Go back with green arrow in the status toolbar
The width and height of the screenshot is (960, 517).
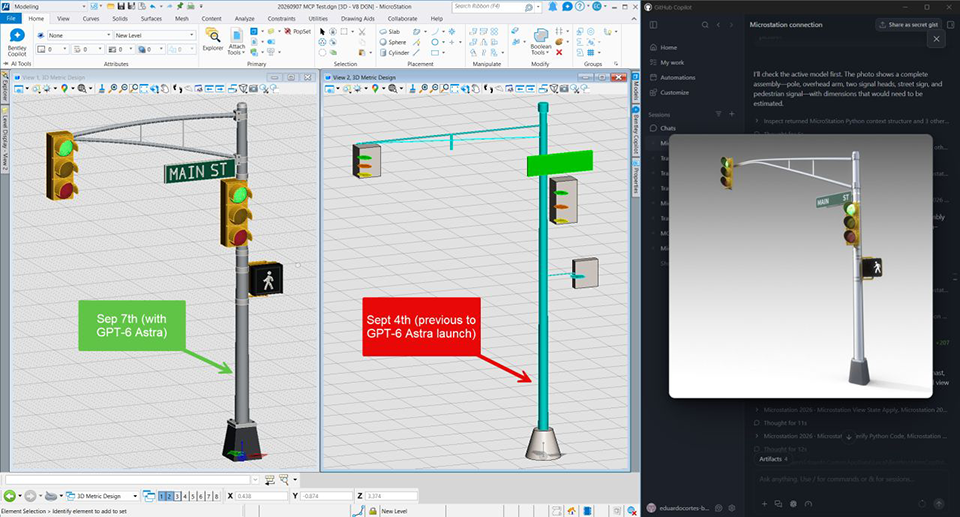coord(9,496)
